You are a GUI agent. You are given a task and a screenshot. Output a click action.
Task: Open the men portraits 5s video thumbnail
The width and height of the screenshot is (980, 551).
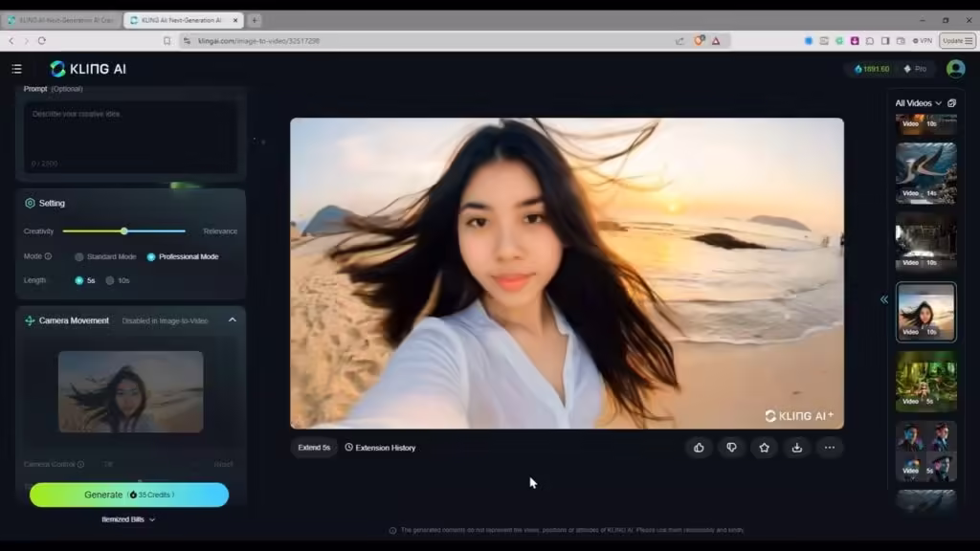point(925,451)
